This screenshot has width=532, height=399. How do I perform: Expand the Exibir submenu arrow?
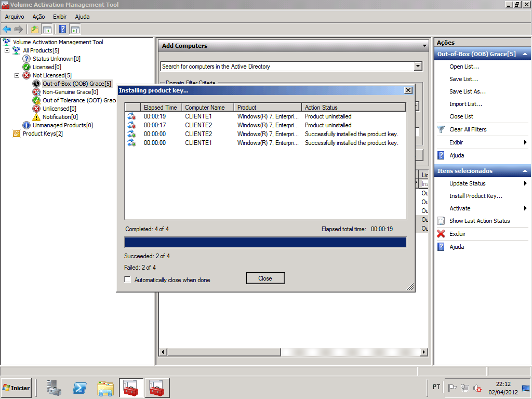coord(525,142)
